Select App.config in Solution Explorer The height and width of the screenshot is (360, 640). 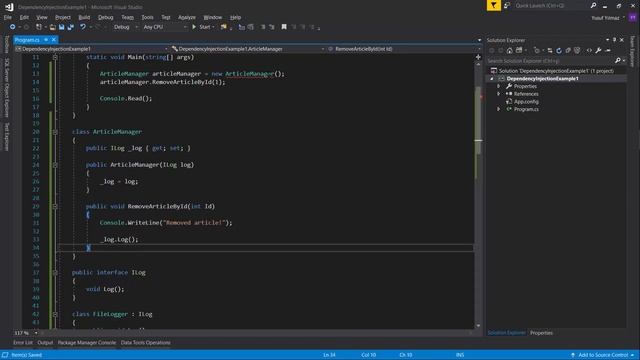526,102
